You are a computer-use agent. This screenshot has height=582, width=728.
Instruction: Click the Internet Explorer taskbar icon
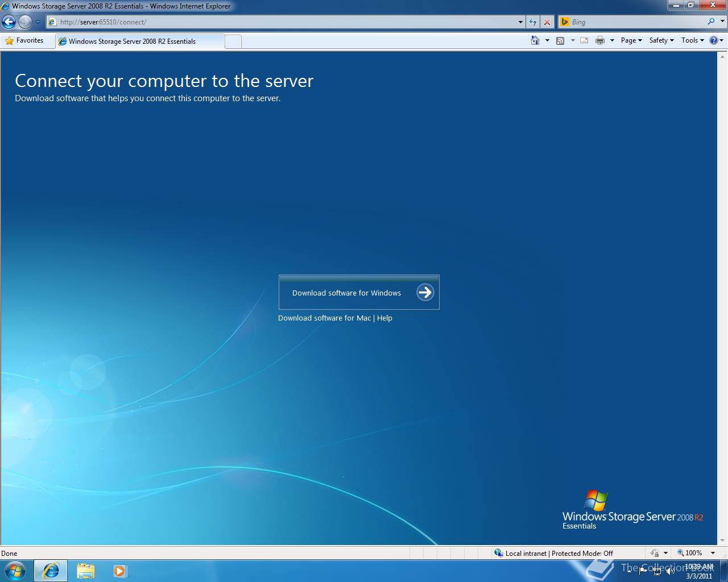pyautogui.click(x=51, y=571)
